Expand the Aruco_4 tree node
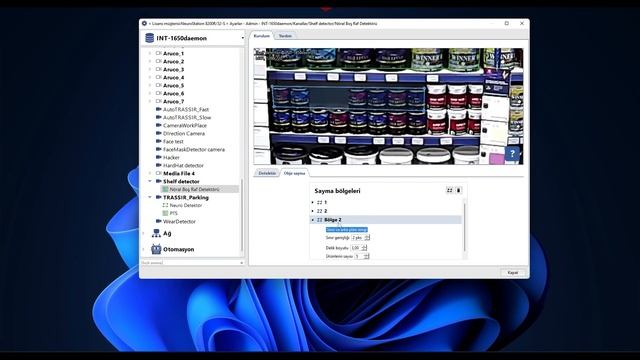The width and height of the screenshot is (640, 360). coord(150,77)
